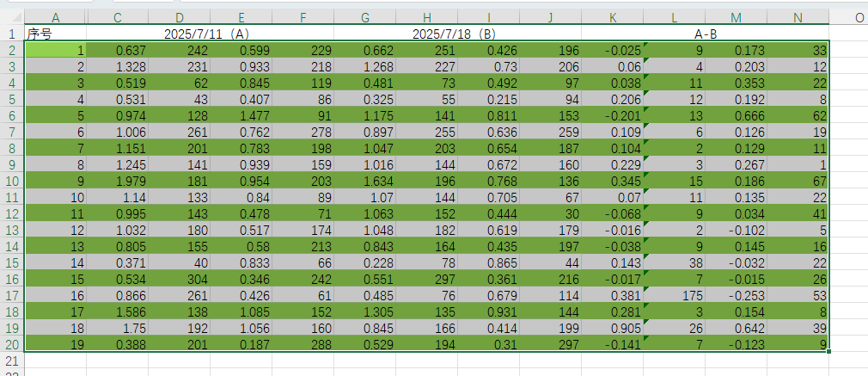Click the 序号 header cell
The height and width of the screenshot is (376, 868).
coord(56,34)
